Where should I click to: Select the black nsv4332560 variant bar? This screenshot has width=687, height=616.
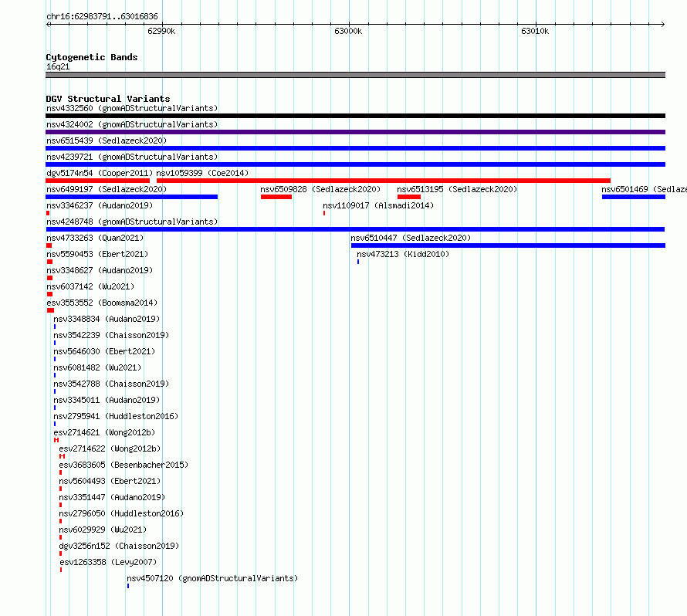point(355,116)
